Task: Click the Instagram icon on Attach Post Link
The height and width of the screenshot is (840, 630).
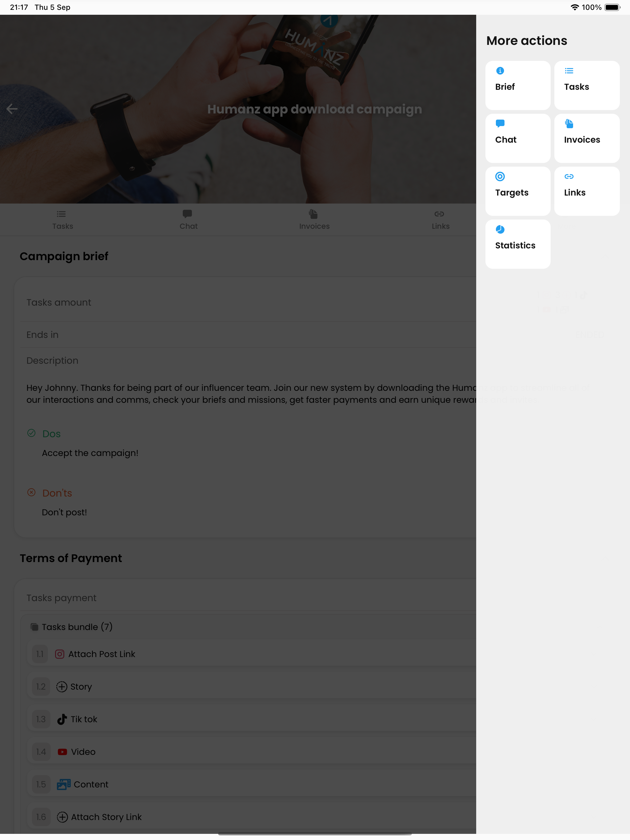Action: click(x=60, y=654)
